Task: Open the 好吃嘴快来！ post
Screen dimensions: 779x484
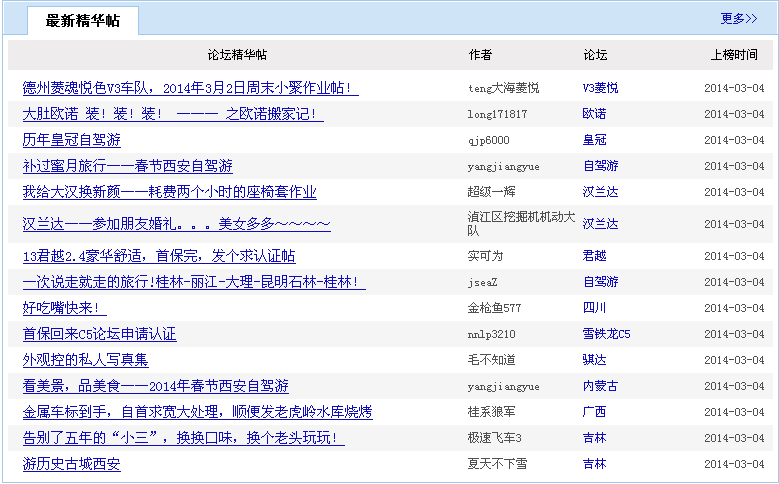Action: click(65, 308)
